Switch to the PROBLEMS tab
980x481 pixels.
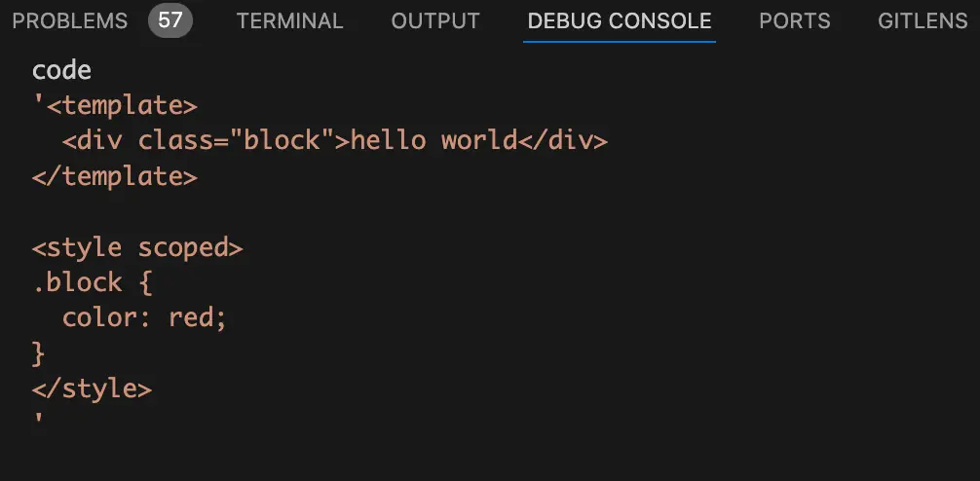click(x=70, y=20)
